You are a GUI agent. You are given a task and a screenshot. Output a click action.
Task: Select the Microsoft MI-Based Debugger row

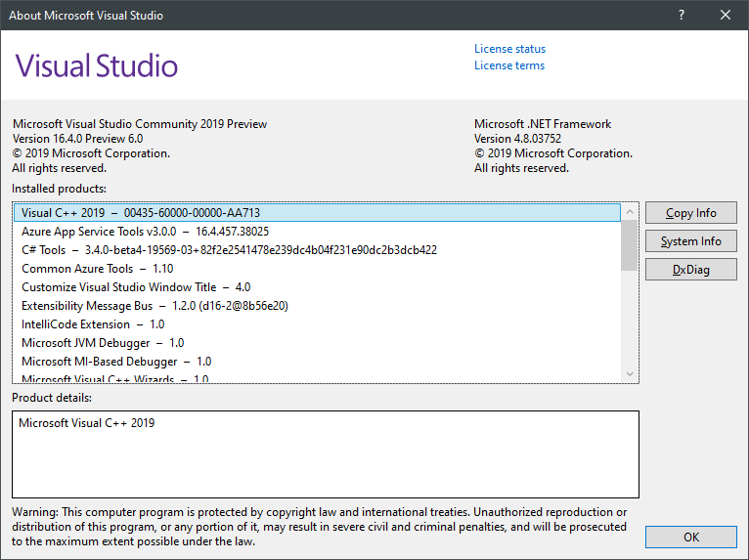(317, 362)
